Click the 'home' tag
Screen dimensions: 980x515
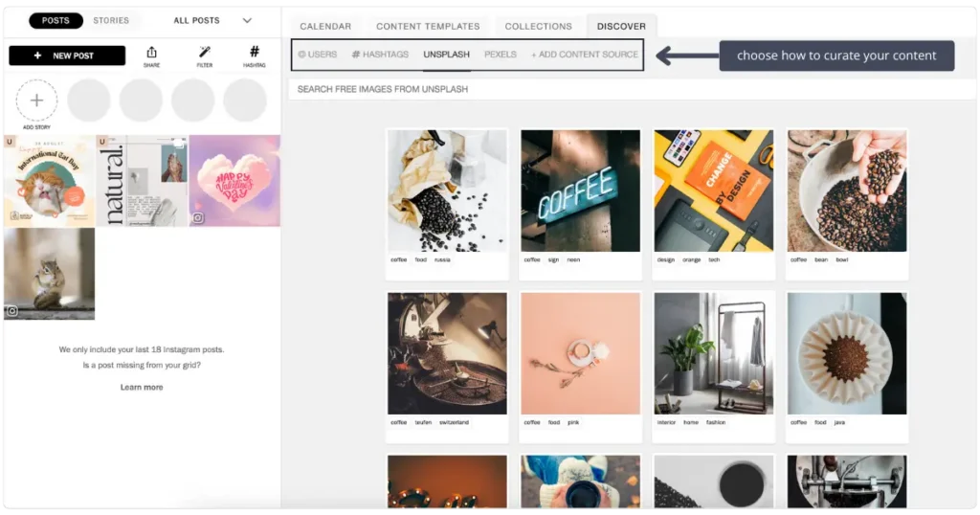tap(691, 422)
